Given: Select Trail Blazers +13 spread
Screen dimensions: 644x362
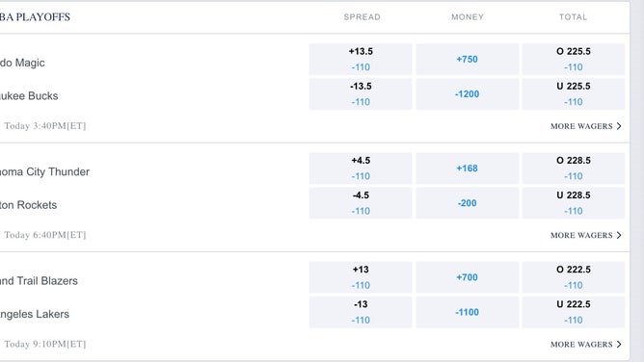Looking at the screenshot, I should tap(361, 277).
